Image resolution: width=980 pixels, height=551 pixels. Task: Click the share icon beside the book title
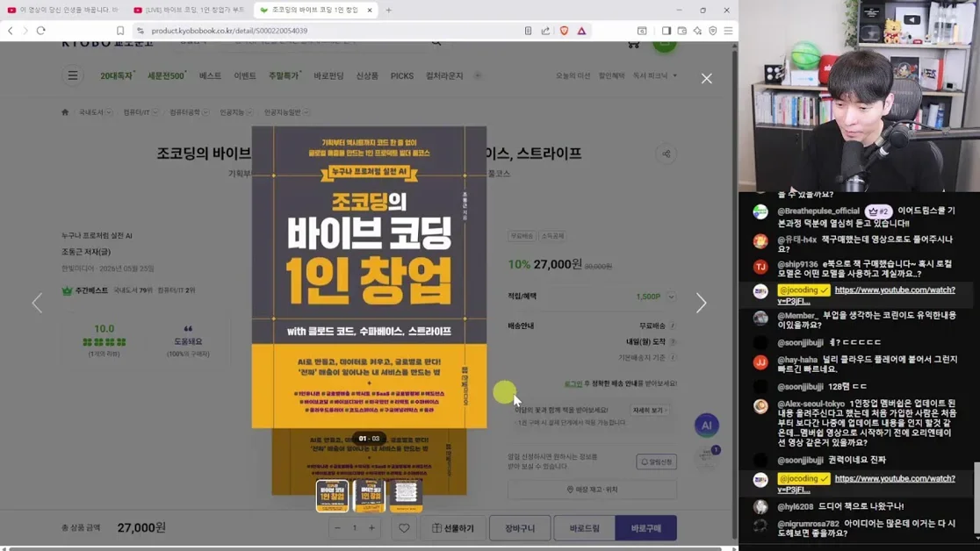pyautogui.click(x=667, y=154)
